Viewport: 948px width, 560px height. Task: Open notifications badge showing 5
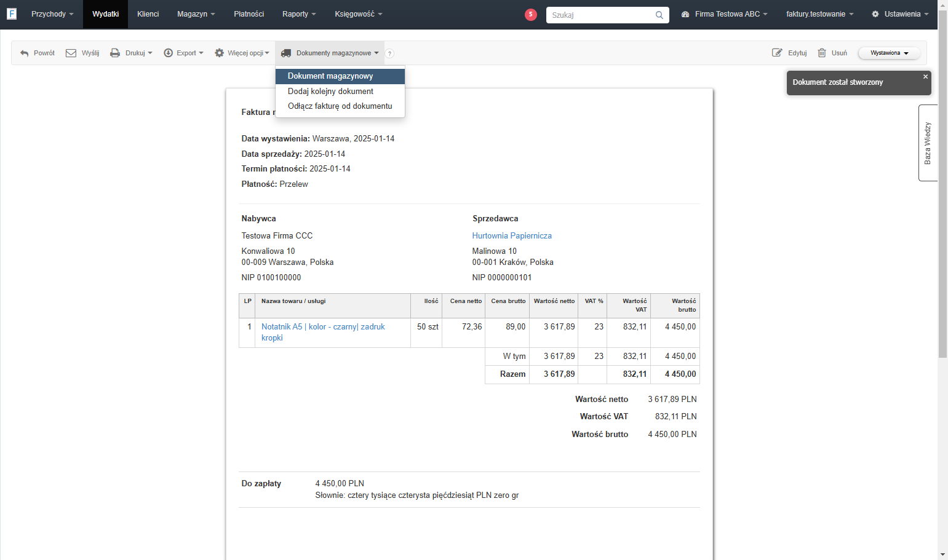coord(531,14)
